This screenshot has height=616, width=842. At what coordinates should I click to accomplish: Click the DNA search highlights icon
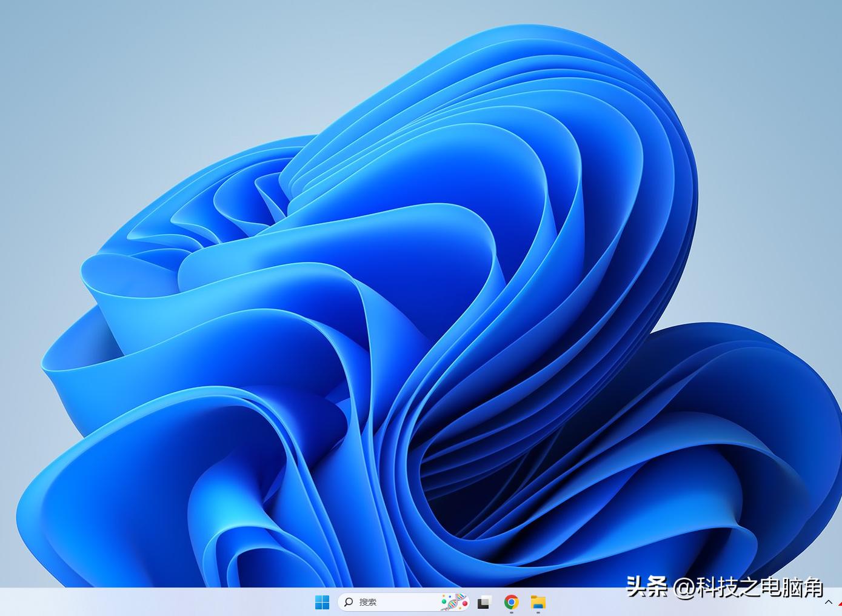click(454, 602)
